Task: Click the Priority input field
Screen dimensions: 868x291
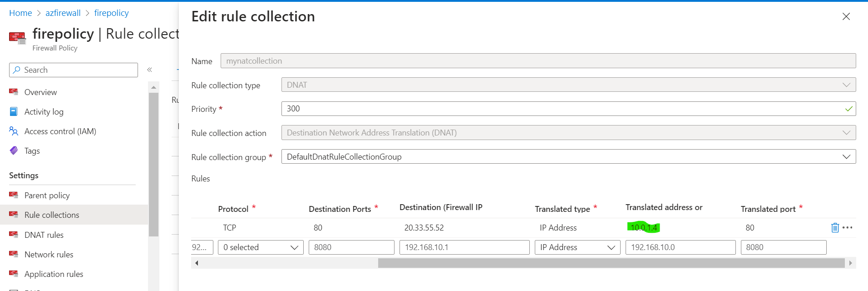Action: point(563,109)
